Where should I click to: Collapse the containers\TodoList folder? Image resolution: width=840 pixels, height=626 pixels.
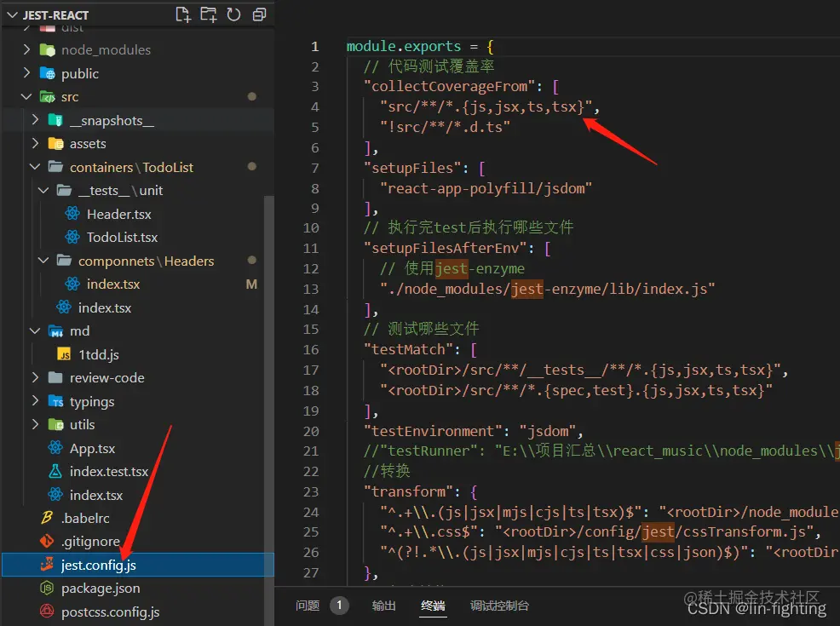click(x=35, y=167)
